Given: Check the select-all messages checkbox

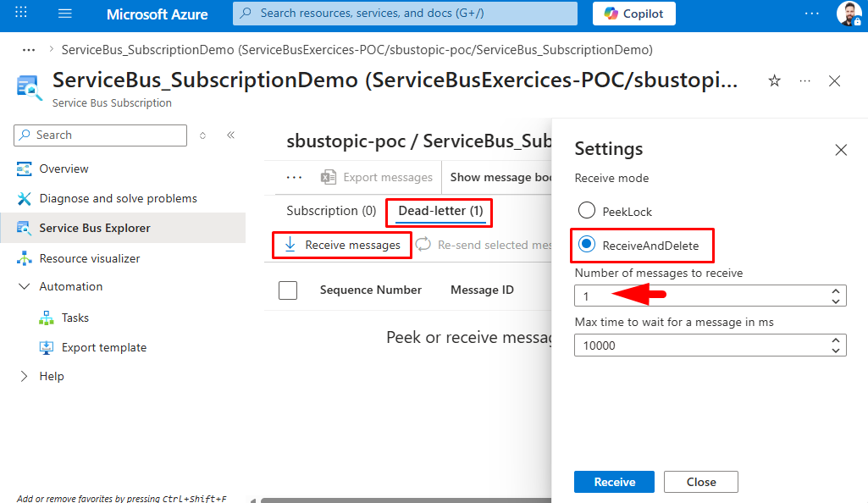Looking at the screenshot, I should [288, 290].
